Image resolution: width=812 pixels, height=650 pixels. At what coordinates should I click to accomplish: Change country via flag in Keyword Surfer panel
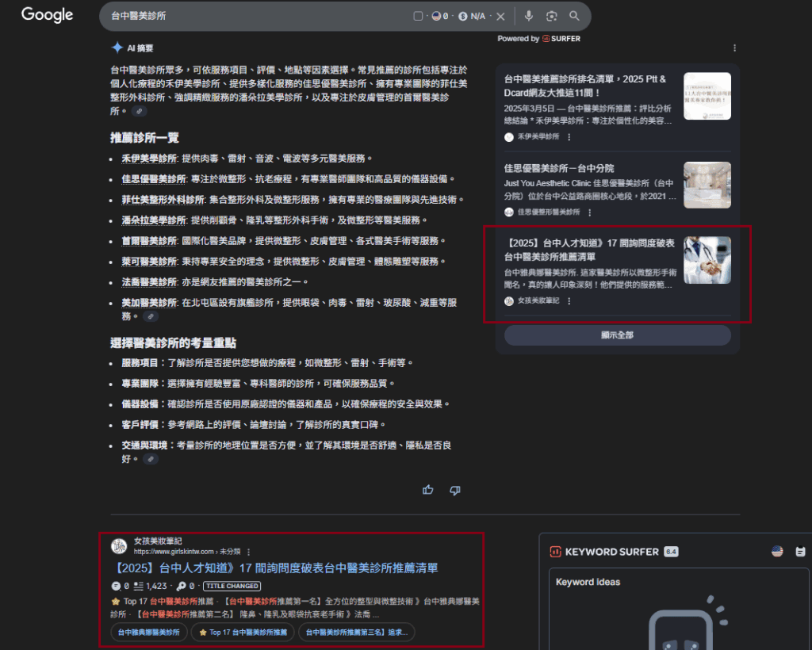pyautogui.click(x=777, y=552)
